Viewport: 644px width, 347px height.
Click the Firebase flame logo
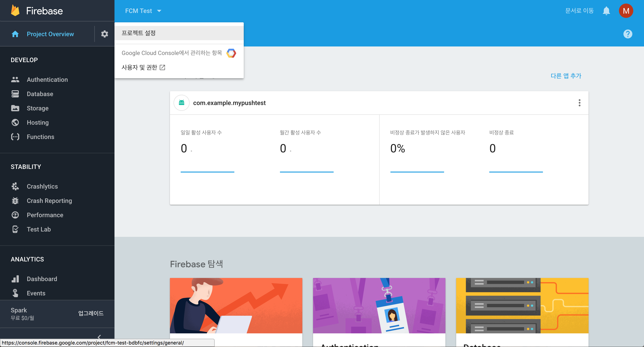(15, 11)
